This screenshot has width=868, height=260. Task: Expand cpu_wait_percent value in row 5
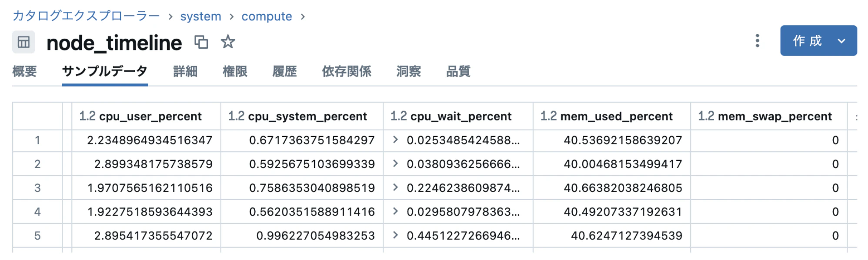(395, 235)
